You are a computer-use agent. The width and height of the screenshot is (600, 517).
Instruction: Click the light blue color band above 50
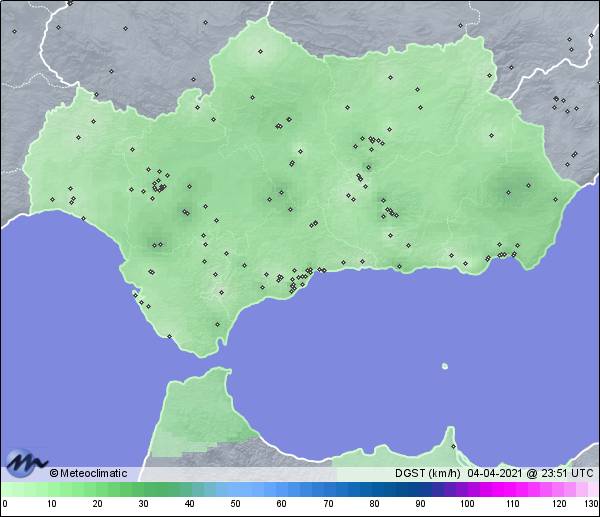[x=235, y=489]
